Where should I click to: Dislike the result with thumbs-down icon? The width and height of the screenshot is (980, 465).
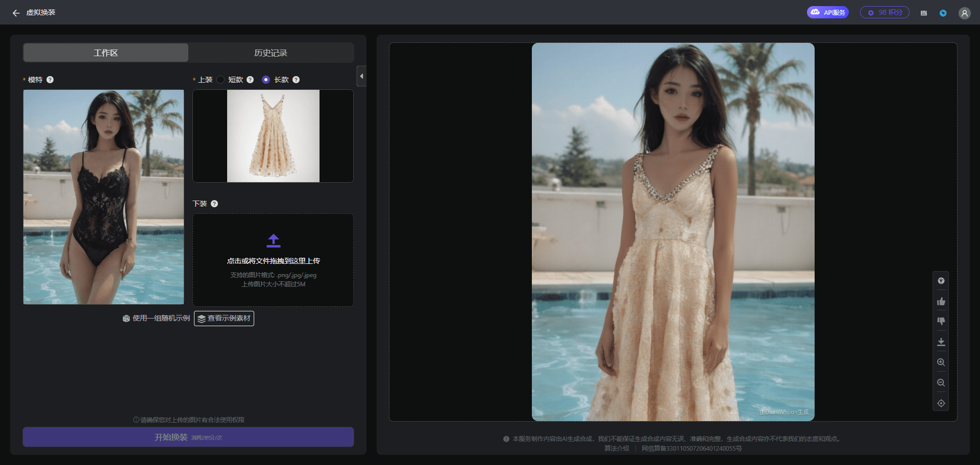tap(941, 322)
